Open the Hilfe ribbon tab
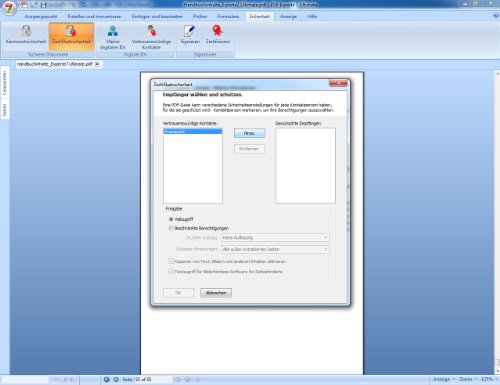This screenshot has height=385, width=500. click(x=312, y=16)
